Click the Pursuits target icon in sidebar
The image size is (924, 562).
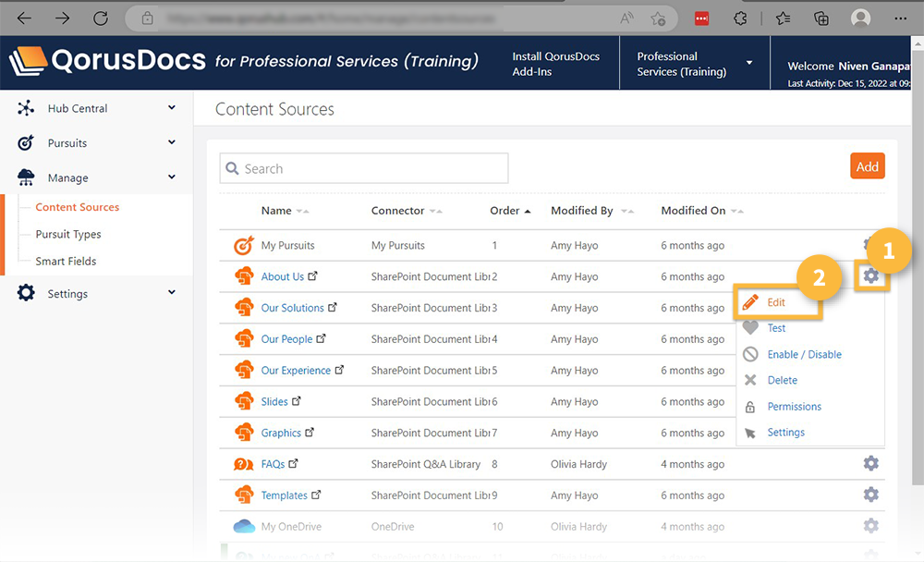pos(25,142)
